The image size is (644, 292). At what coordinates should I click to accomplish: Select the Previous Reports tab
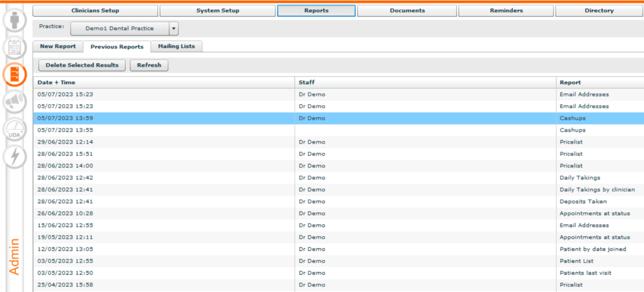click(117, 47)
